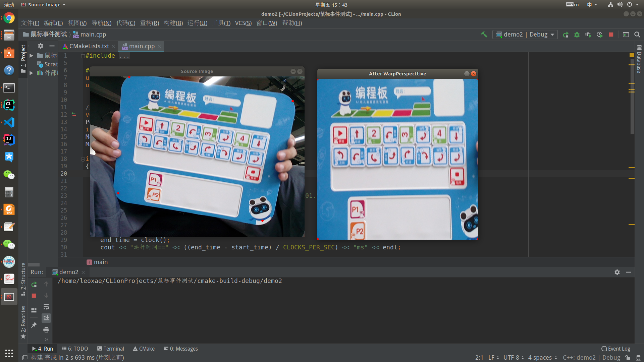Toggle the read-only lock icon in status bar
The height and width of the screenshot is (362, 644).
click(628, 358)
